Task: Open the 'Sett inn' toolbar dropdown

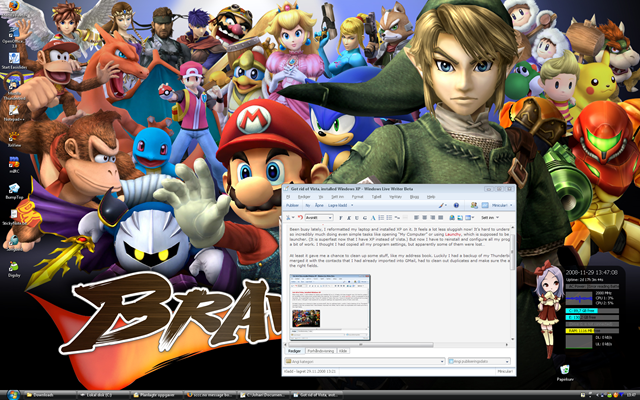Action: click(490, 218)
